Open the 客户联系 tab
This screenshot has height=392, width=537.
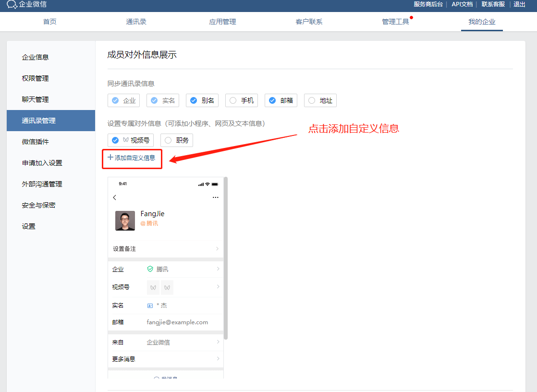pyautogui.click(x=309, y=22)
